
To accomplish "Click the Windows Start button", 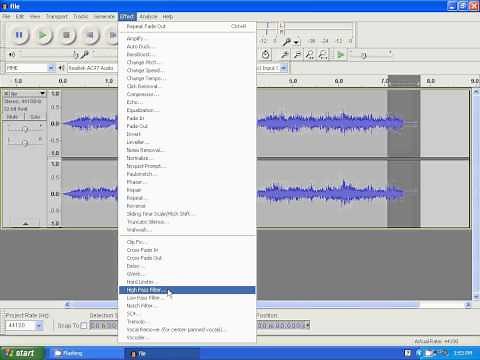I will (x=22, y=353).
